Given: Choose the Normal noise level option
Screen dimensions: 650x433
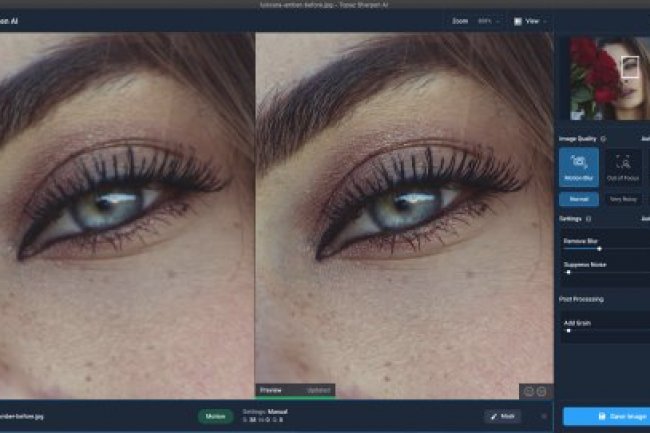Looking at the screenshot, I should coord(579,199).
